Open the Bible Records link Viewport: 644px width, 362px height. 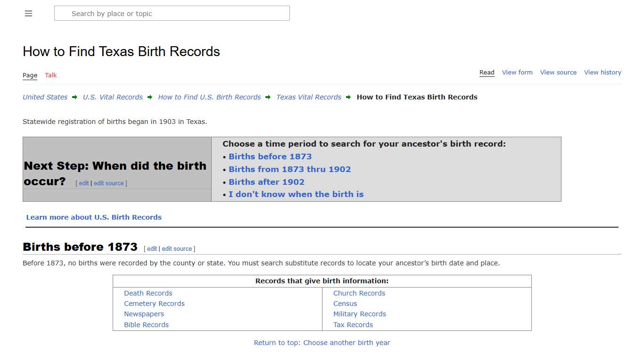tap(146, 324)
